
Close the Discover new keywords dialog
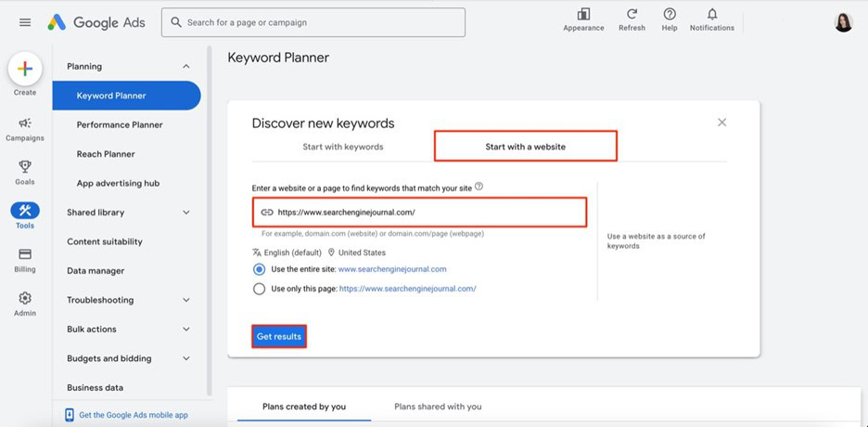(721, 123)
